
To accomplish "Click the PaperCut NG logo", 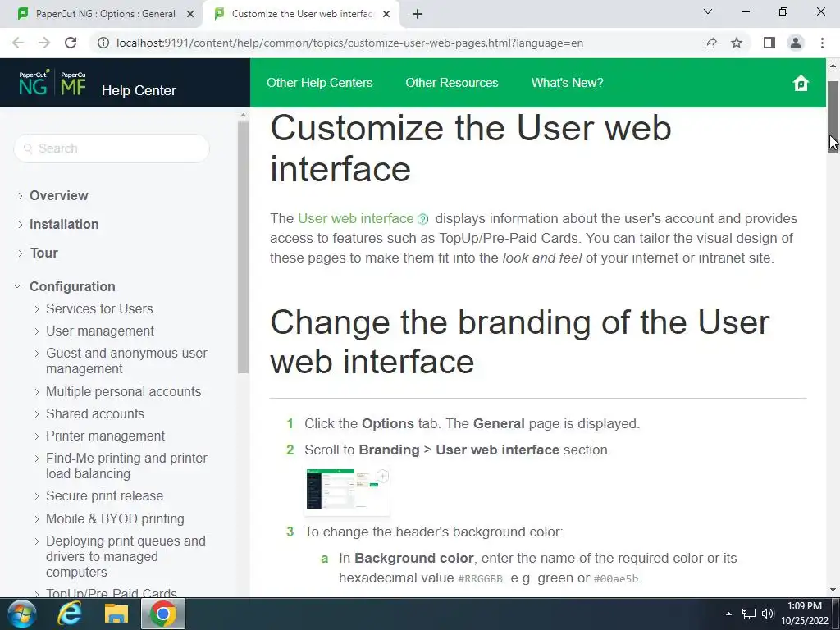I will coord(34,83).
